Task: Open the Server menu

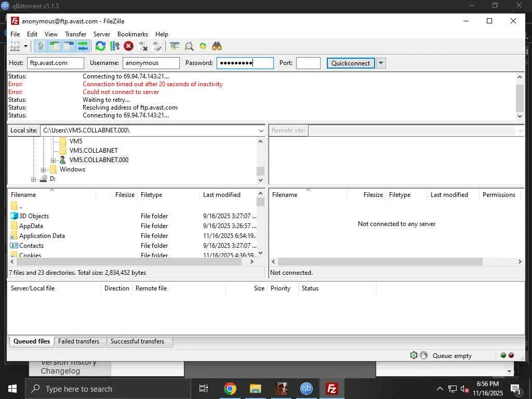Action: click(102, 34)
